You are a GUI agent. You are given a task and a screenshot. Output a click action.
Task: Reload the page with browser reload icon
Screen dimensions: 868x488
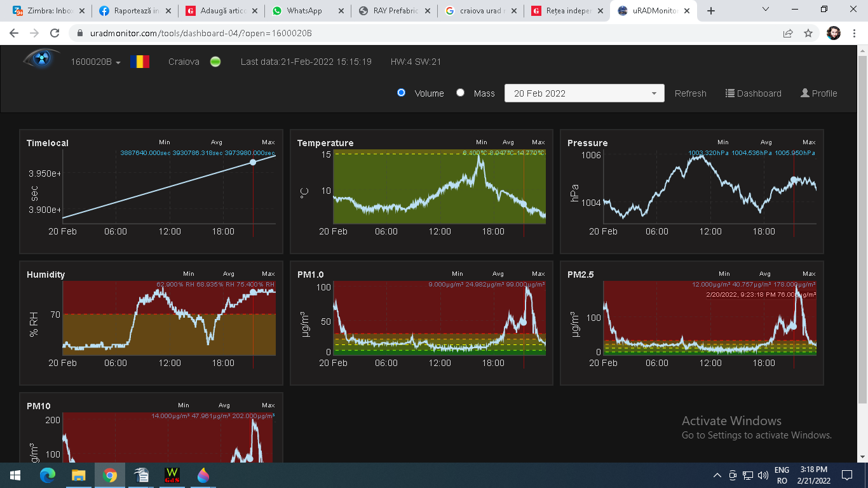pos(55,33)
